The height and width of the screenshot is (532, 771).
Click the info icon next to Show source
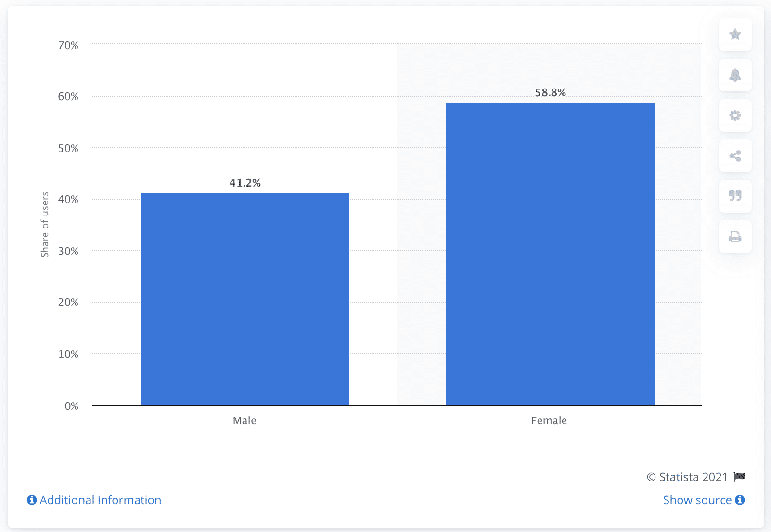pyautogui.click(x=740, y=500)
